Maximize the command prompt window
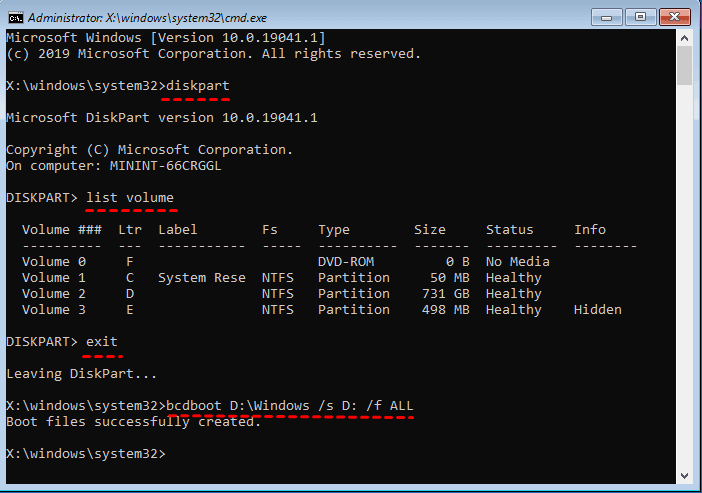The image size is (702, 493). pos(640,16)
